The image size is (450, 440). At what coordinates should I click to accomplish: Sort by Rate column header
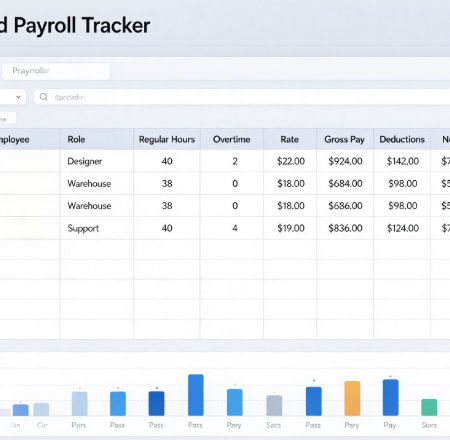[289, 139]
